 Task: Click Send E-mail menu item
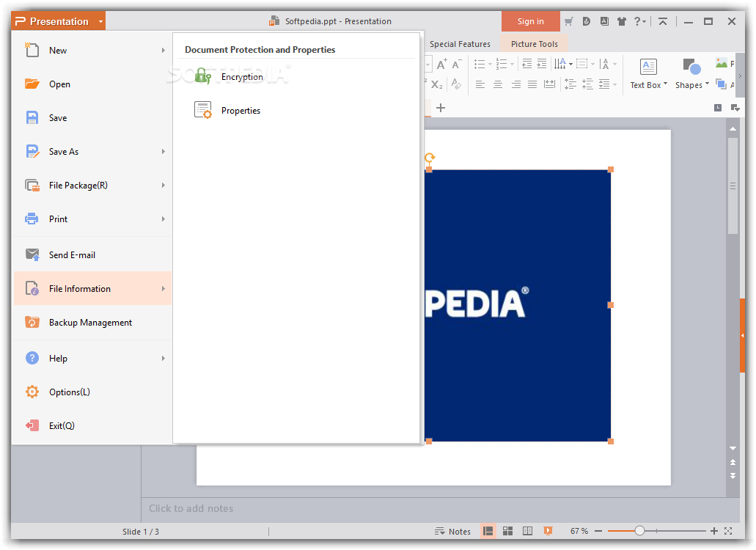[x=92, y=255]
